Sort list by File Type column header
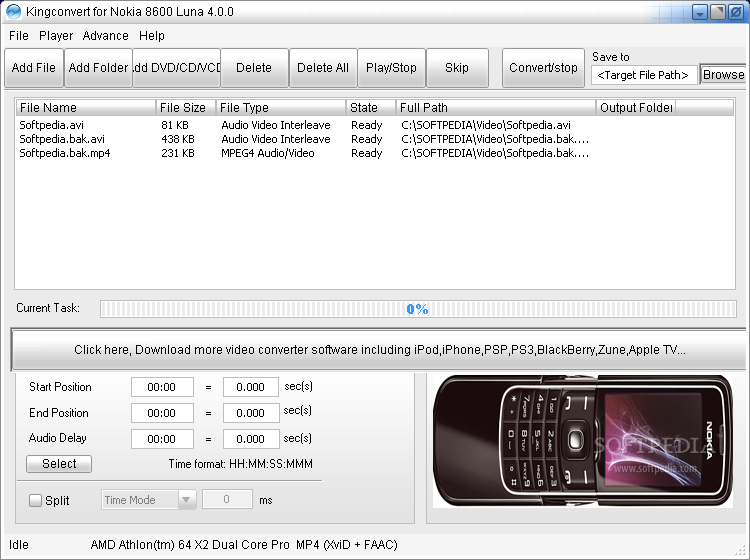The width and height of the screenshot is (750, 560). pyautogui.click(x=281, y=108)
